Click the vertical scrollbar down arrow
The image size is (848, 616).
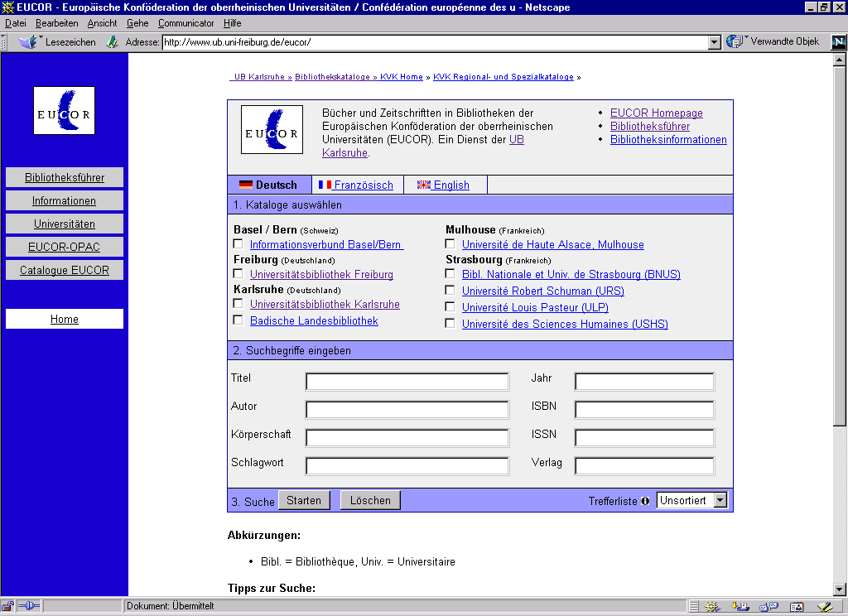tap(840, 590)
